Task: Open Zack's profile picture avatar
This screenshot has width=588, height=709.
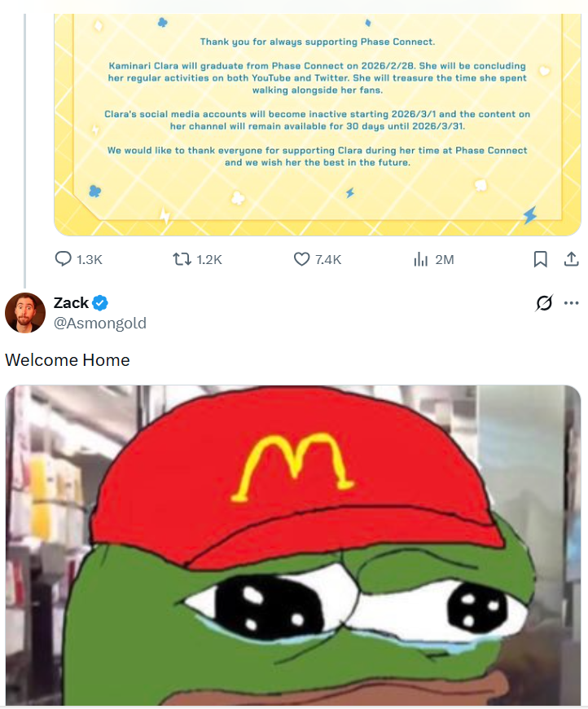Action: pos(25,313)
